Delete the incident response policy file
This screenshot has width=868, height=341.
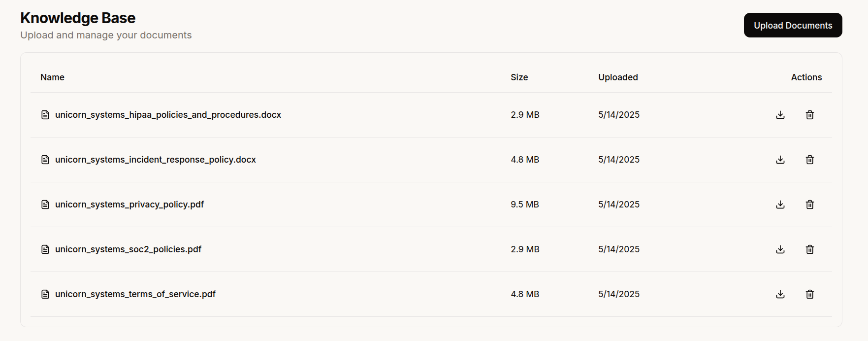coord(810,160)
